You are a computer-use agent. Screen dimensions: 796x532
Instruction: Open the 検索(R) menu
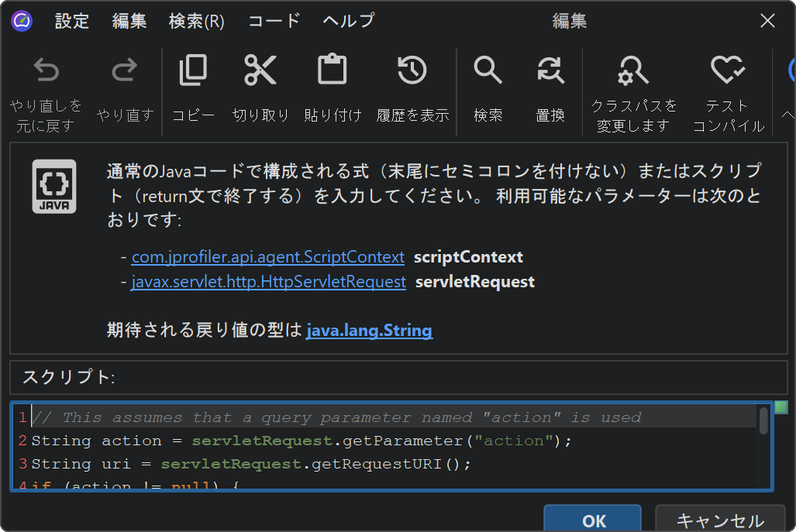point(197,21)
